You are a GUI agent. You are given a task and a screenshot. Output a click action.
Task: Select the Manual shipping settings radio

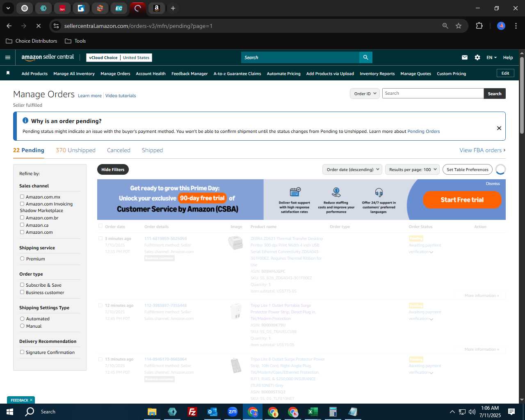click(x=22, y=326)
